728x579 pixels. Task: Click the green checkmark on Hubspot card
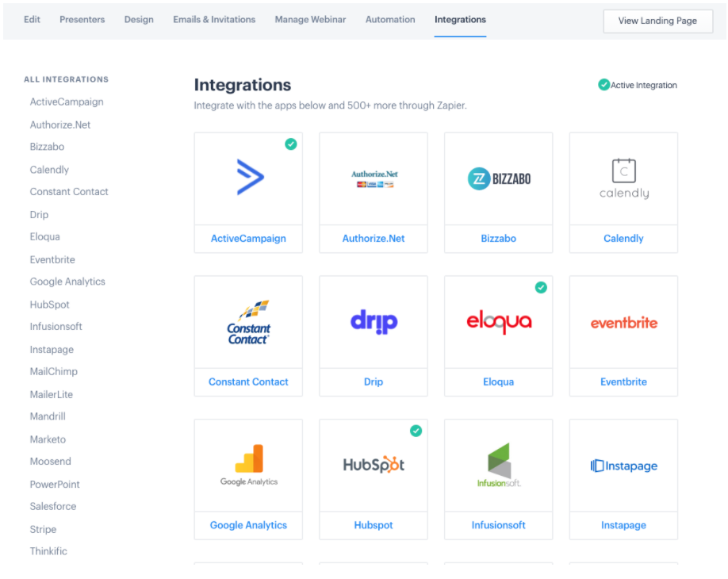[x=416, y=431]
